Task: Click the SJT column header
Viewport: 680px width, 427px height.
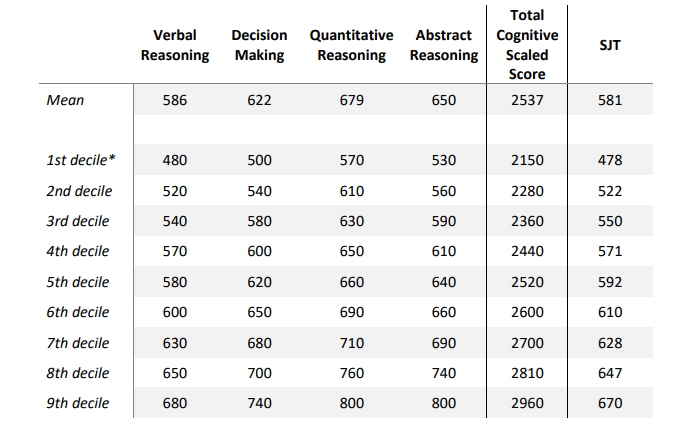Action: coord(610,45)
